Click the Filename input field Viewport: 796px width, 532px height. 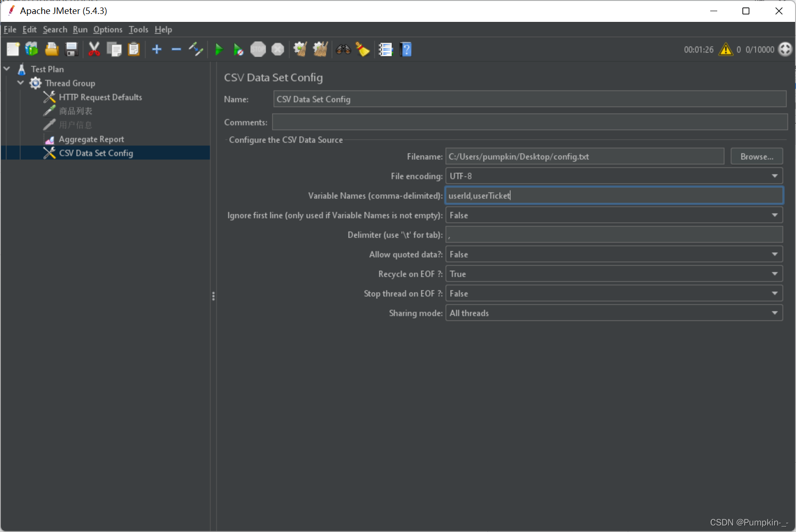tap(585, 157)
